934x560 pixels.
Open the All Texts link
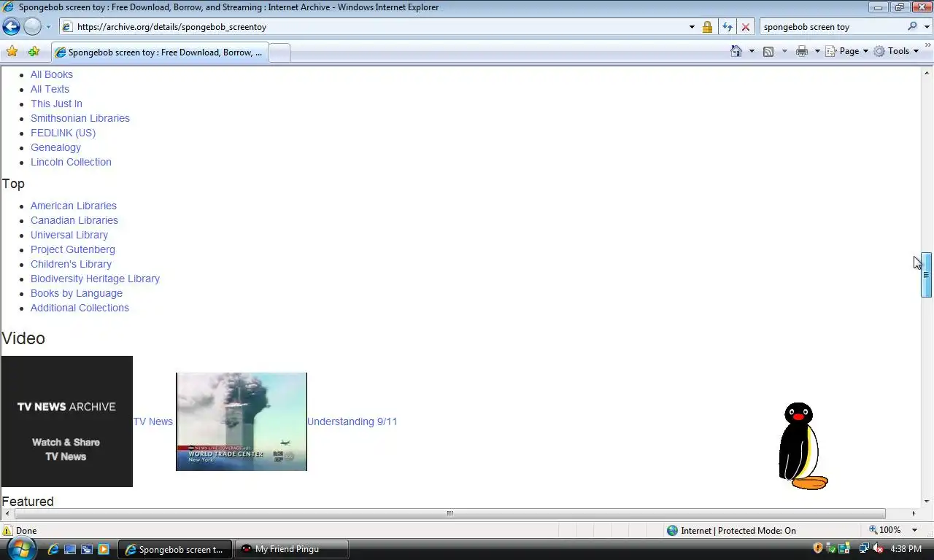point(50,89)
